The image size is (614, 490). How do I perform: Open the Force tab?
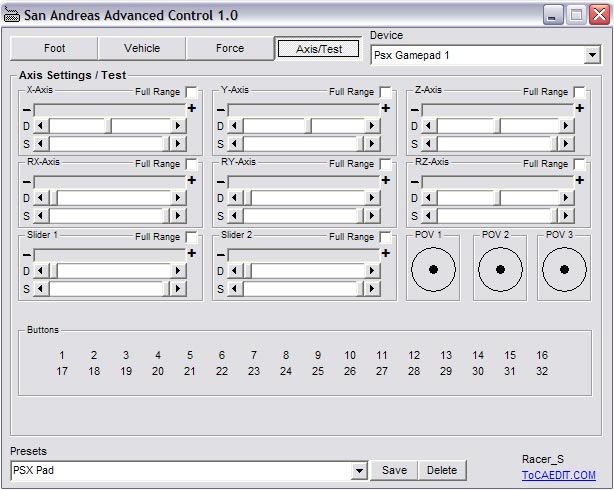(x=230, y=49)
